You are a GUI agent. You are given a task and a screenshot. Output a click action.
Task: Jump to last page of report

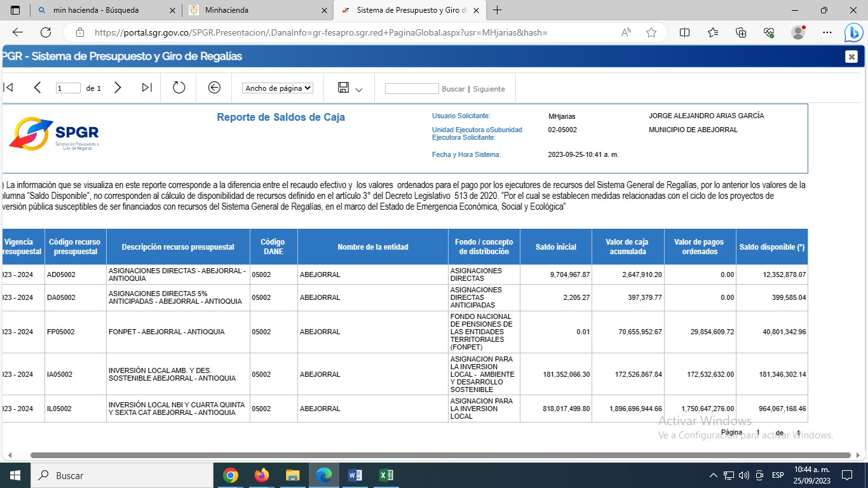(147, 88)
